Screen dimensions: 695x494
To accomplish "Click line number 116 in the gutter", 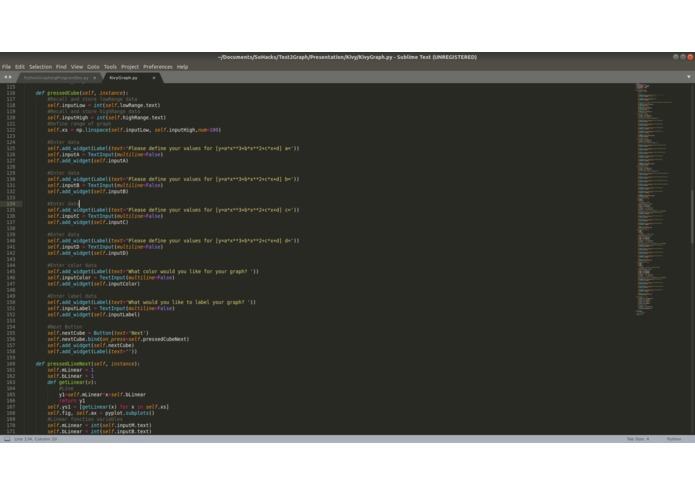I will (x=11, y=93).
